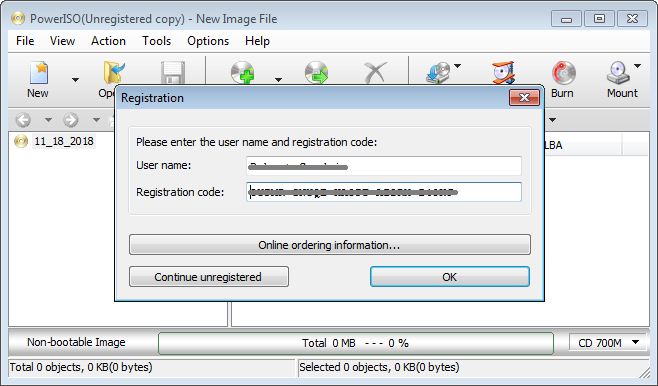Click the Save floppy disk icon
The width and height of the screenshot is (658, 386).
click(x=172, y=73)
